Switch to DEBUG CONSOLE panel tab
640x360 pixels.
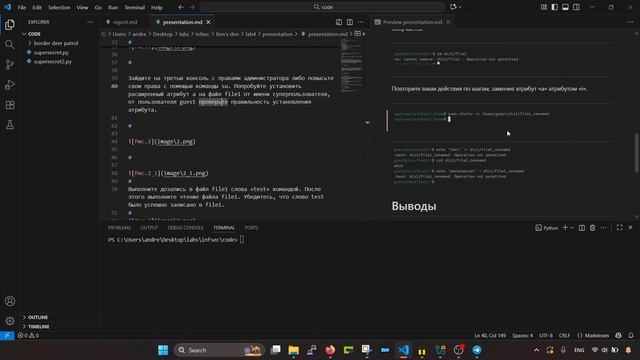point(185,228)
